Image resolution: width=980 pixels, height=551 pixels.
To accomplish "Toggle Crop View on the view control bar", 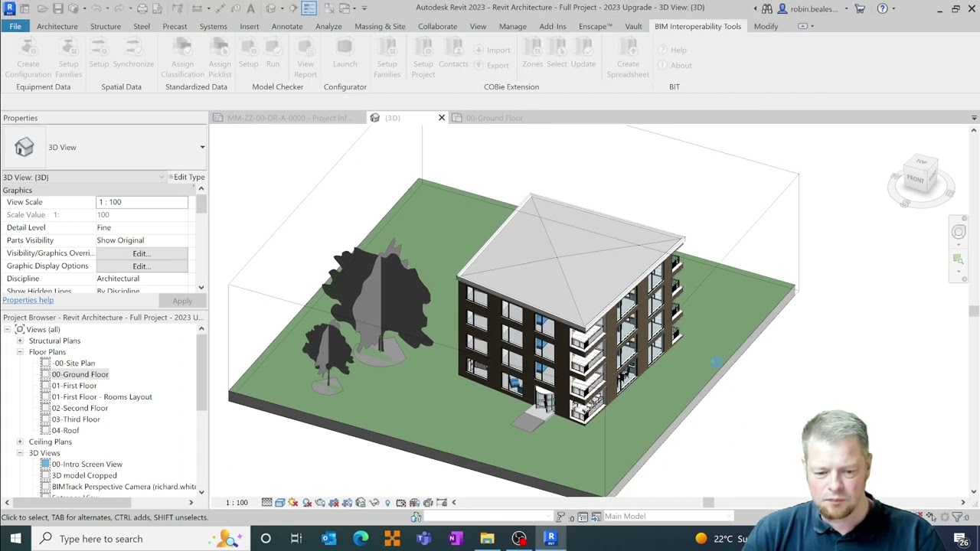I will coord(333,503).
